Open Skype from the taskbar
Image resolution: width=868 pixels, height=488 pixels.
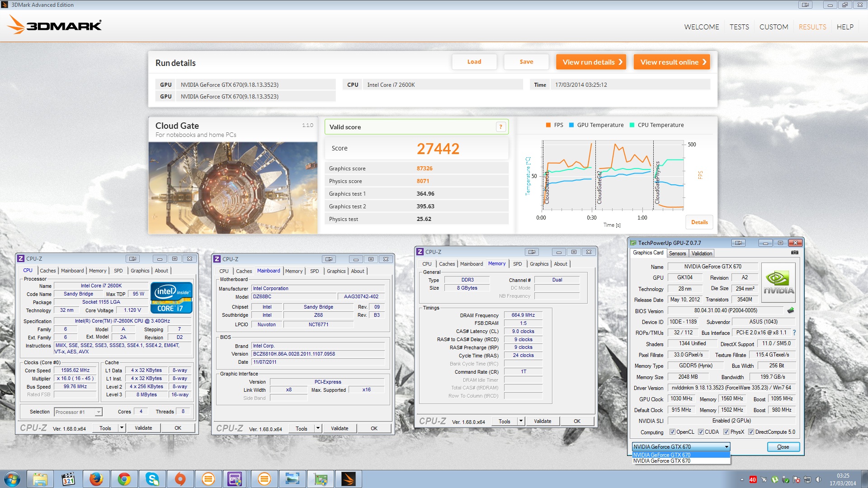coord(152,479)
